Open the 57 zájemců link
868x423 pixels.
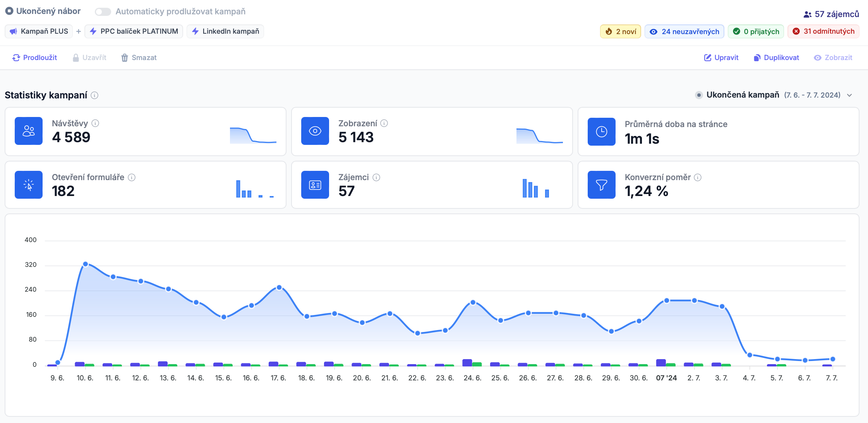click(x=831, y=14)
